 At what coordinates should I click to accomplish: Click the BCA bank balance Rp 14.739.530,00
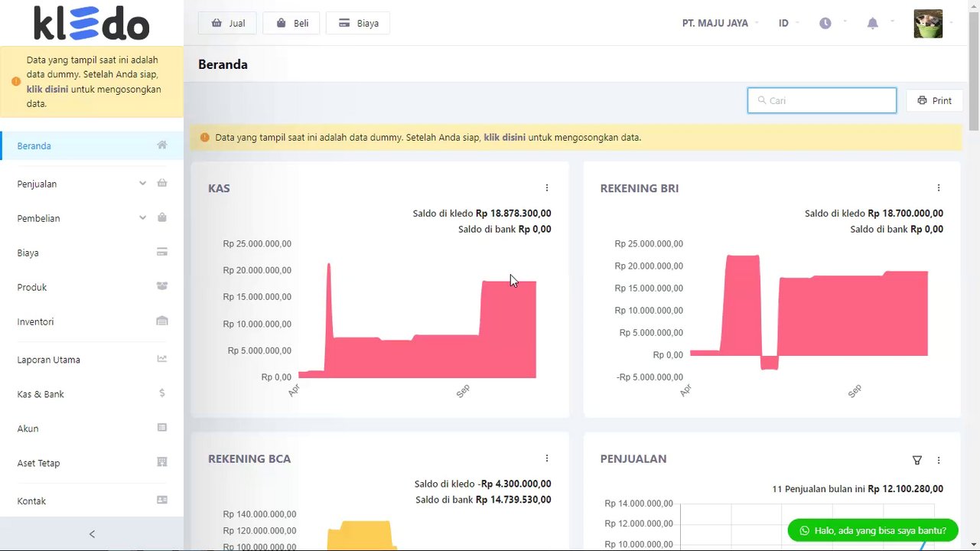click(513, 500)
